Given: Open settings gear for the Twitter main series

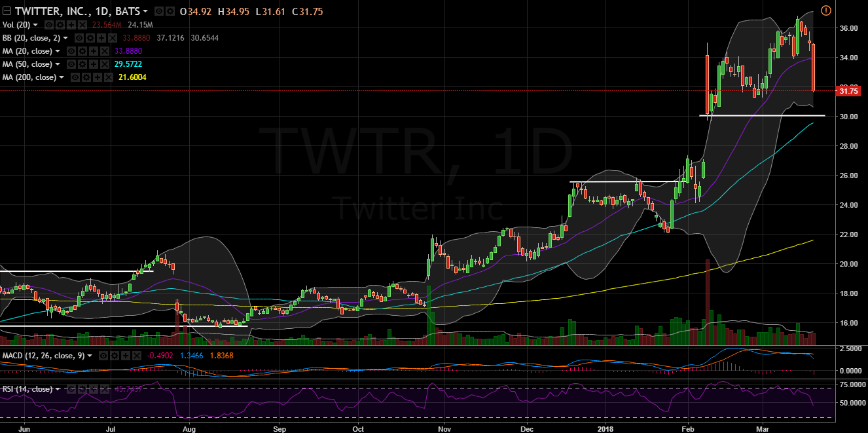Looking at the screenshot, I should coord(170,12).
